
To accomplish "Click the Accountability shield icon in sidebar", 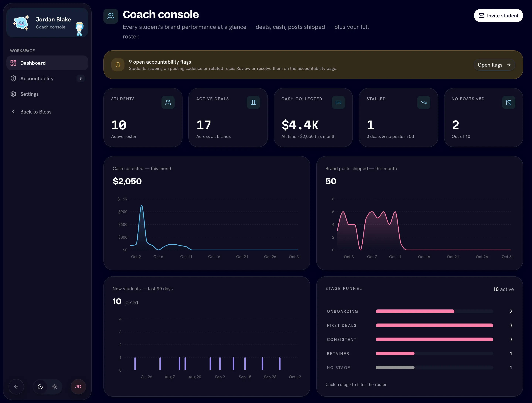I will pos(13,79).
